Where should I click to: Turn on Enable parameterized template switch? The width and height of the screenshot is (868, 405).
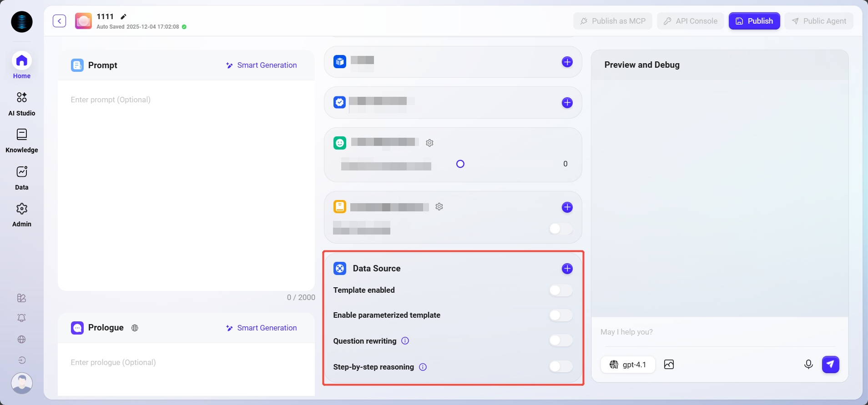[x=560, y=315]
